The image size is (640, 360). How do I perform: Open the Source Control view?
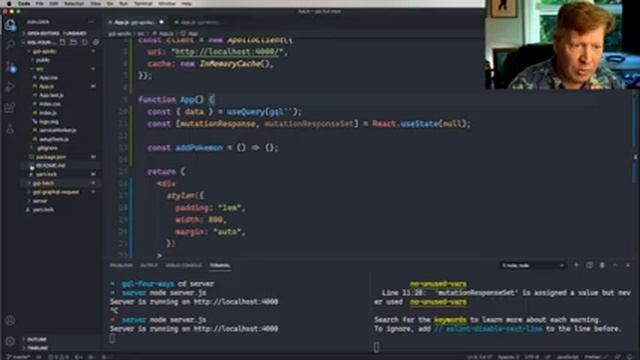pyautogui.click(x=10, y=67)
